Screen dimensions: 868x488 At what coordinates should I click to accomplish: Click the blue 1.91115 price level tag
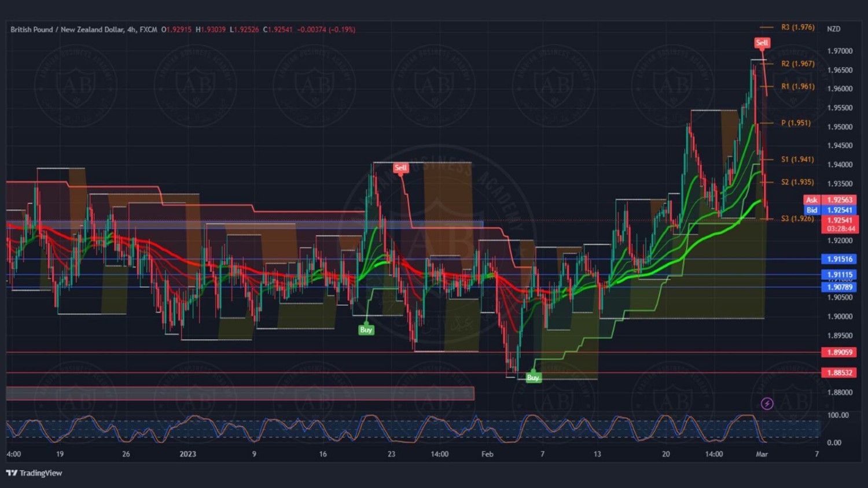click(840, 275)
